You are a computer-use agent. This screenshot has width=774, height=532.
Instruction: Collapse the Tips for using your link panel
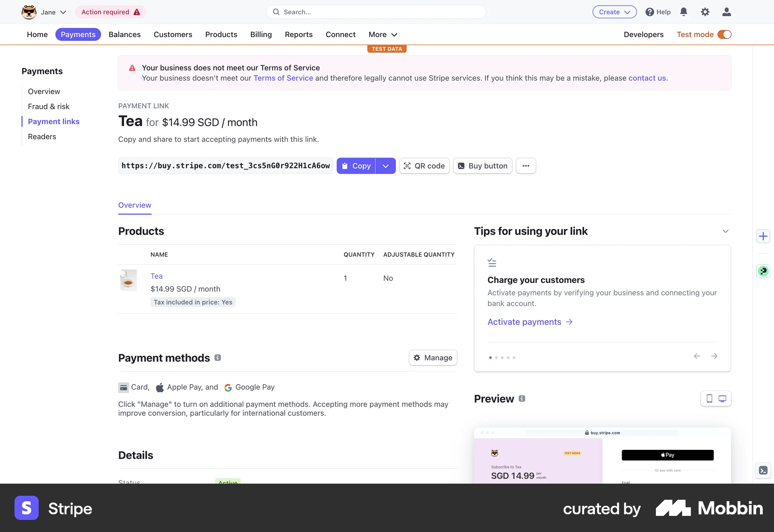coord(726,231)
